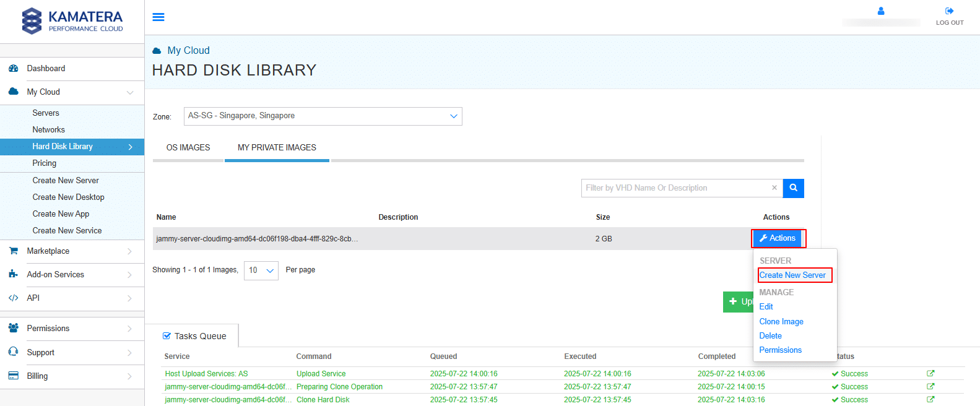Open Create New App sidebar link

(x=61, y=214)
